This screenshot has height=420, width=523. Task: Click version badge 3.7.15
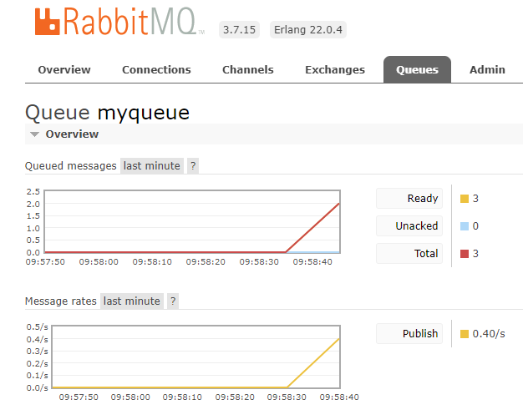[x=239, y=30]
